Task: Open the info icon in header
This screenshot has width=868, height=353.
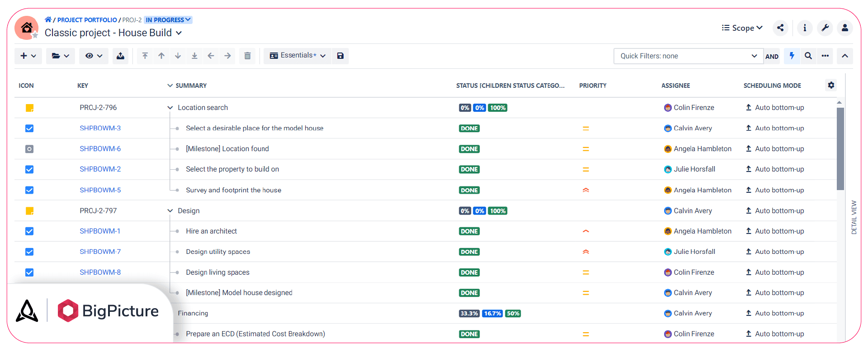Action: click(x=805, y=28)
